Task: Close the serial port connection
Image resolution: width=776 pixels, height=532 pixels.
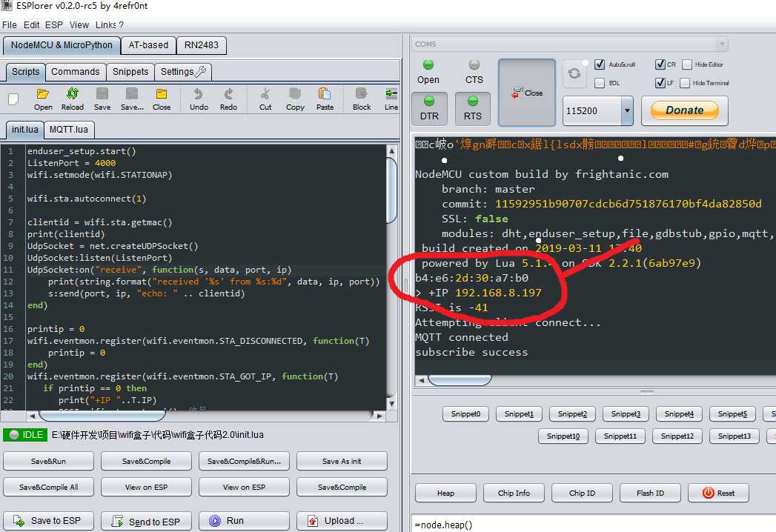Action: 527,93
